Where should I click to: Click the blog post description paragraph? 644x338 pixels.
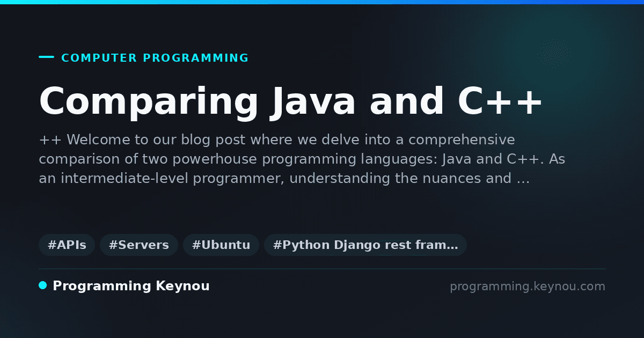click(302, 159)
